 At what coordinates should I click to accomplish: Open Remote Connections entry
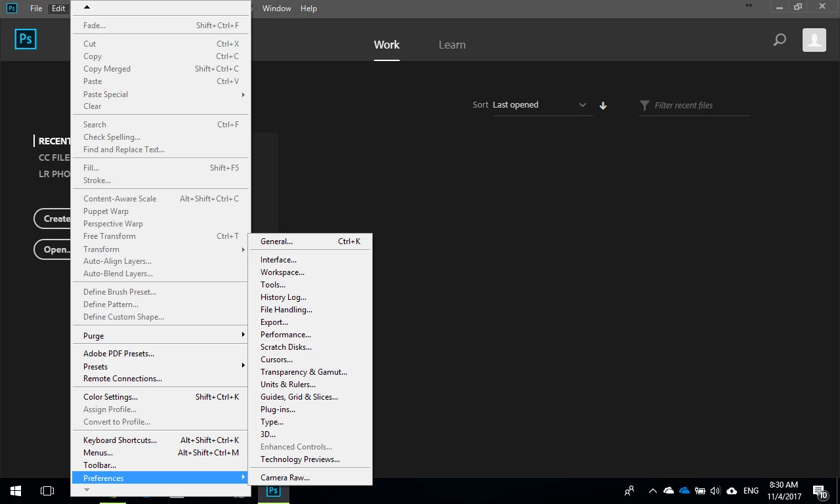[x=161, y=379]
